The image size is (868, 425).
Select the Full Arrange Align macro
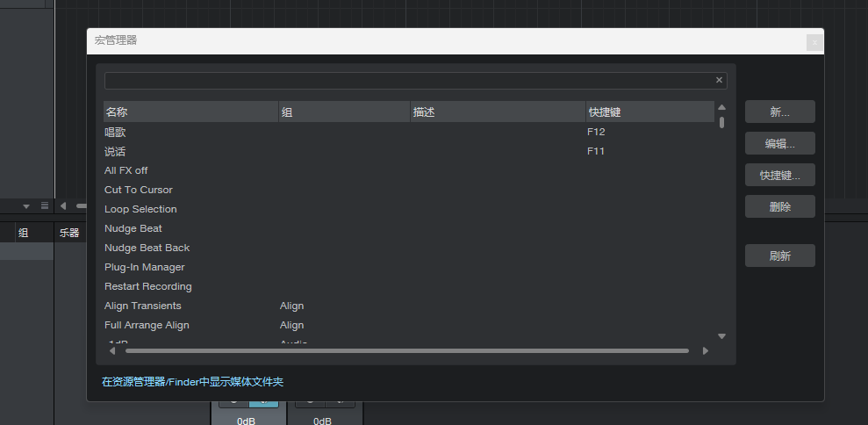tap(408, 325)
